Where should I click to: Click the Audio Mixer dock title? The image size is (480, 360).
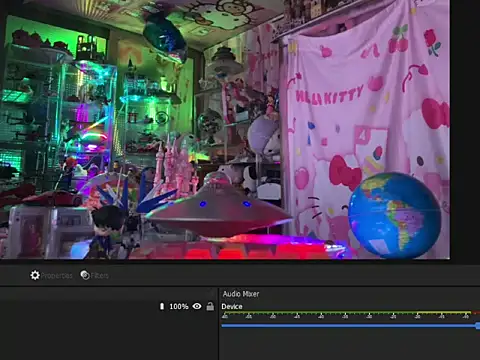(241, 294)
